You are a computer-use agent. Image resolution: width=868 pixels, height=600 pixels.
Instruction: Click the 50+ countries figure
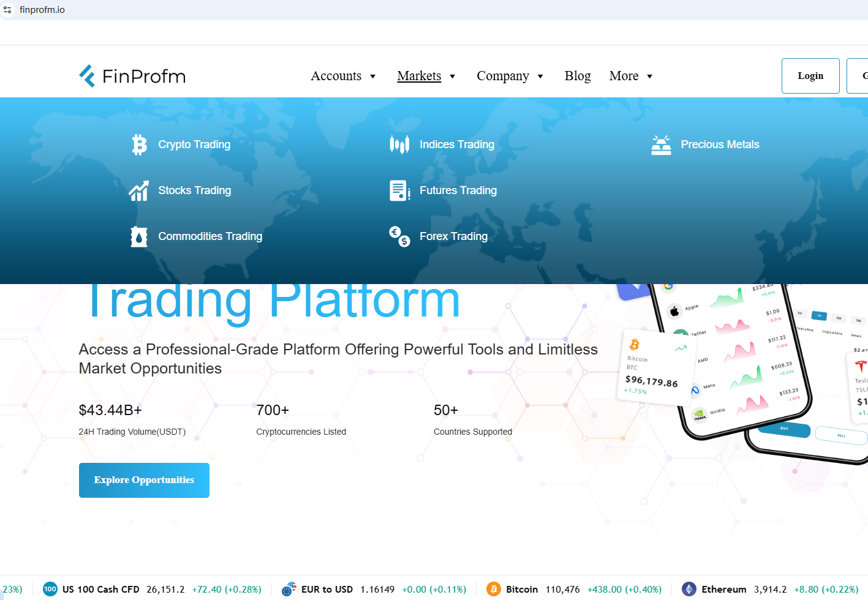[x=446, y=410]
